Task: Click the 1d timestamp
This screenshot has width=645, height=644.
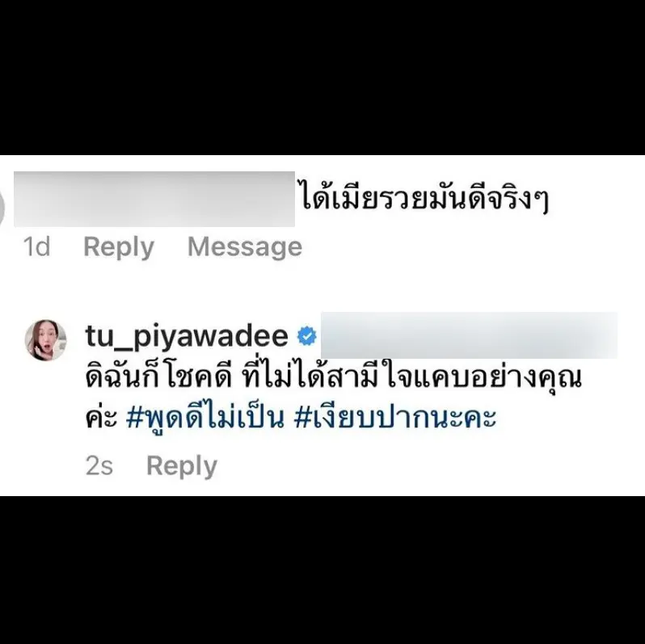Action: point(37,246)
